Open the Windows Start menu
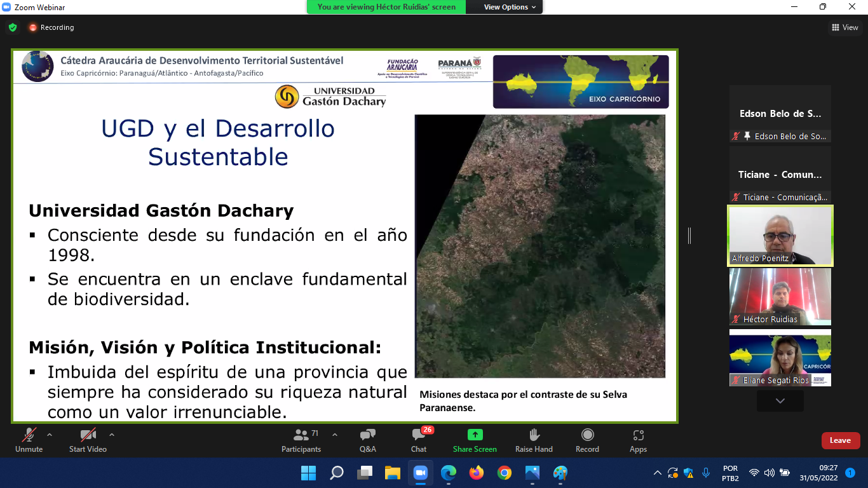868x488 pixels. [x=309, y=473]
